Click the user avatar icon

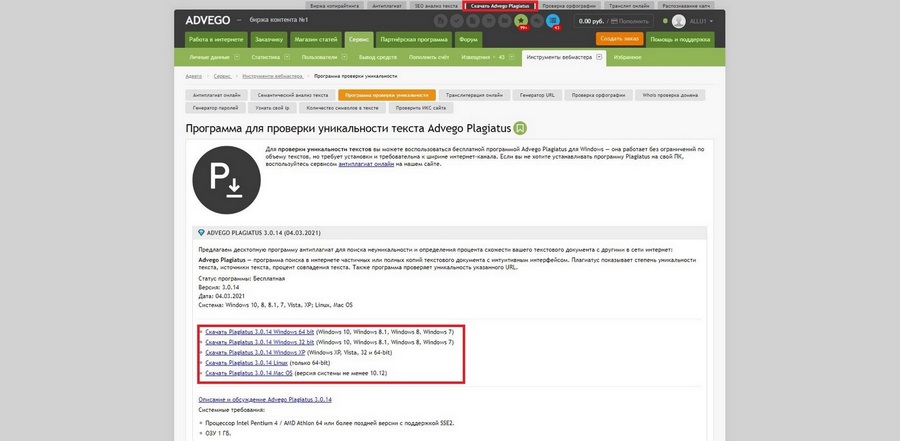point(678,21)
